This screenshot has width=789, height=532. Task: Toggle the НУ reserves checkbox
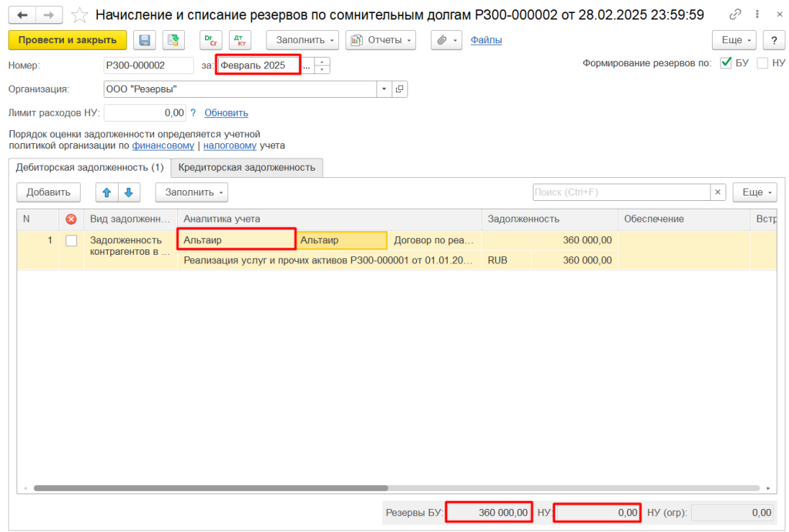(762, 63)
